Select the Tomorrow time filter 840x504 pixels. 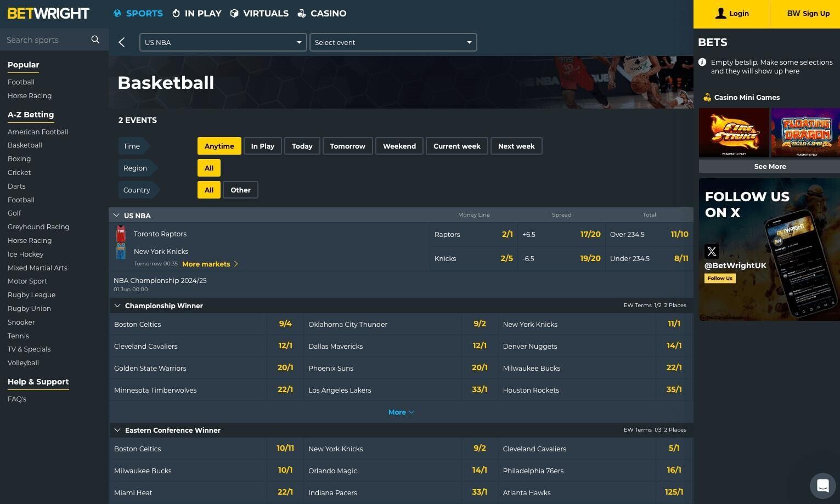click(x=348, y=146)
